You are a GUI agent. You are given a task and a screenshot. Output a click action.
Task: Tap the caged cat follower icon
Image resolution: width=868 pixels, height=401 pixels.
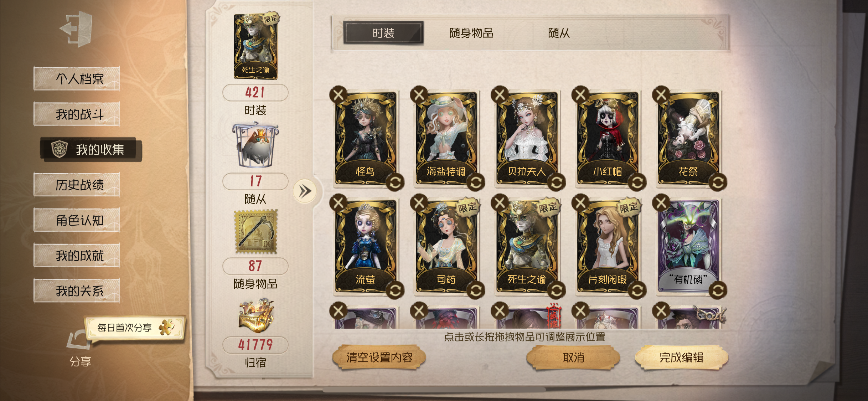(x=255, y=145)
